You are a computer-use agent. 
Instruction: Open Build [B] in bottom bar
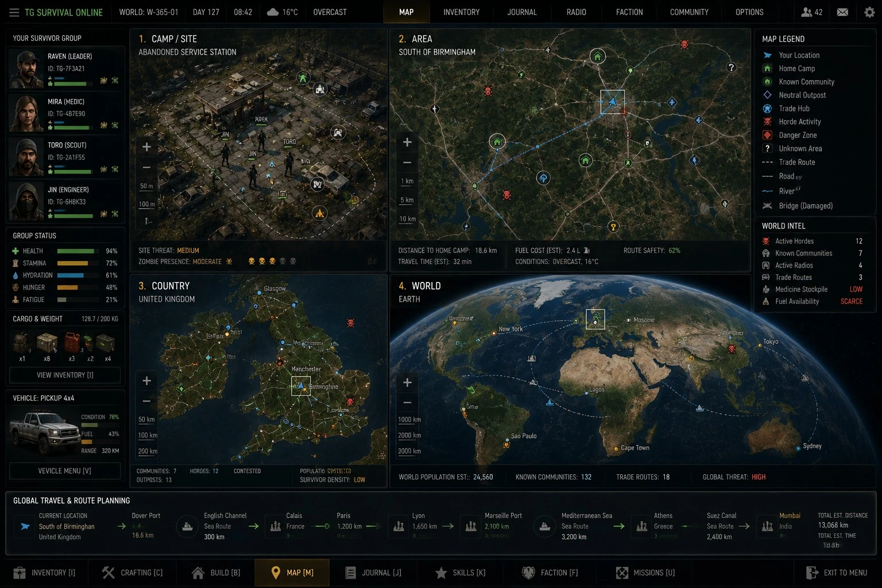click(216, 573)
